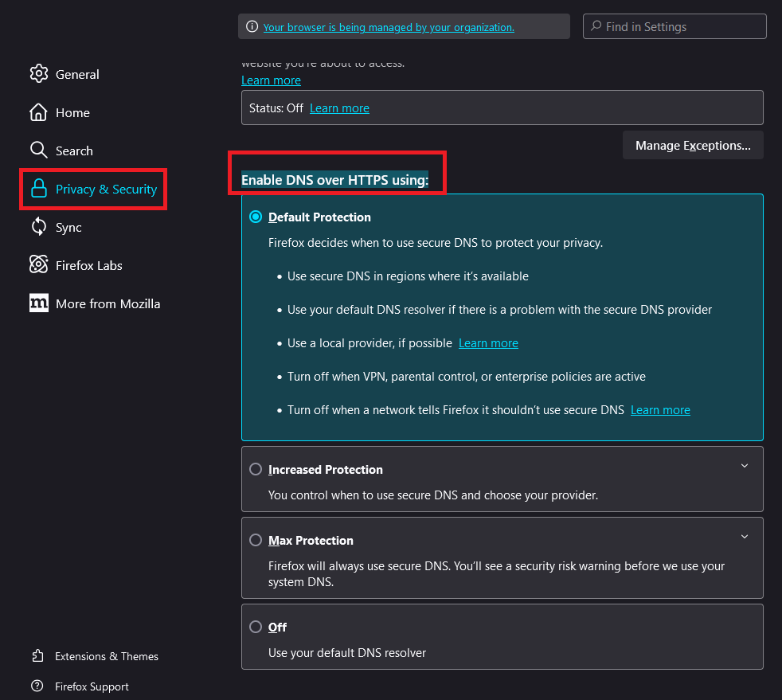
Task: Click 'Firefox will always use secure DNS' text
Action: pos(496,574)
